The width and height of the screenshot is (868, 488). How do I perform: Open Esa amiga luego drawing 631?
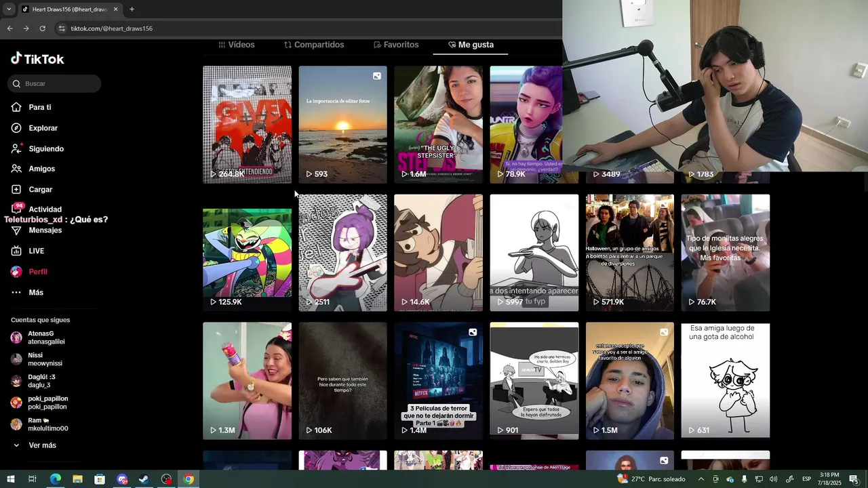(726, 381)
